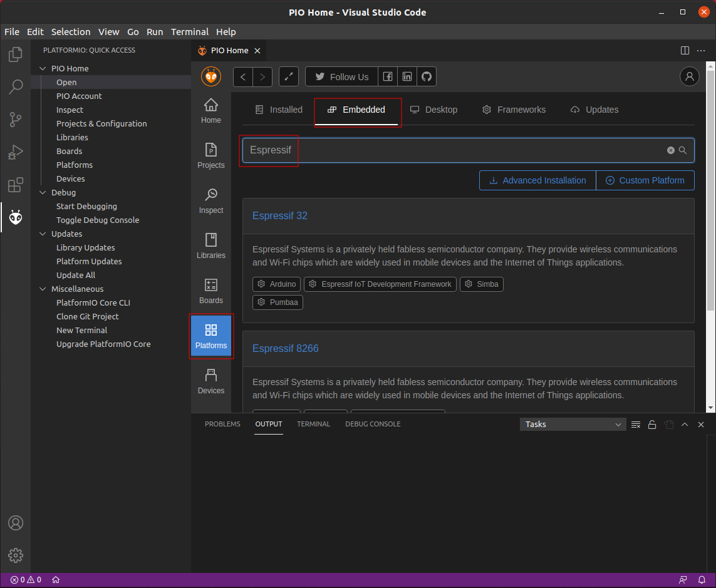Click errors and warnings count in status bar

coord(26,580)
